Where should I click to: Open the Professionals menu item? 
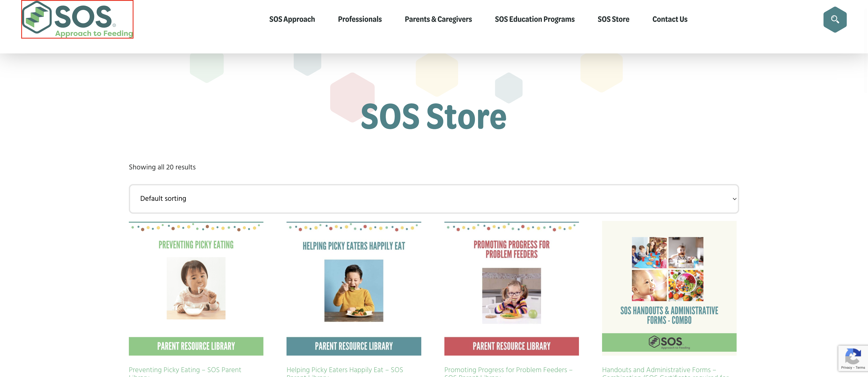360,19
